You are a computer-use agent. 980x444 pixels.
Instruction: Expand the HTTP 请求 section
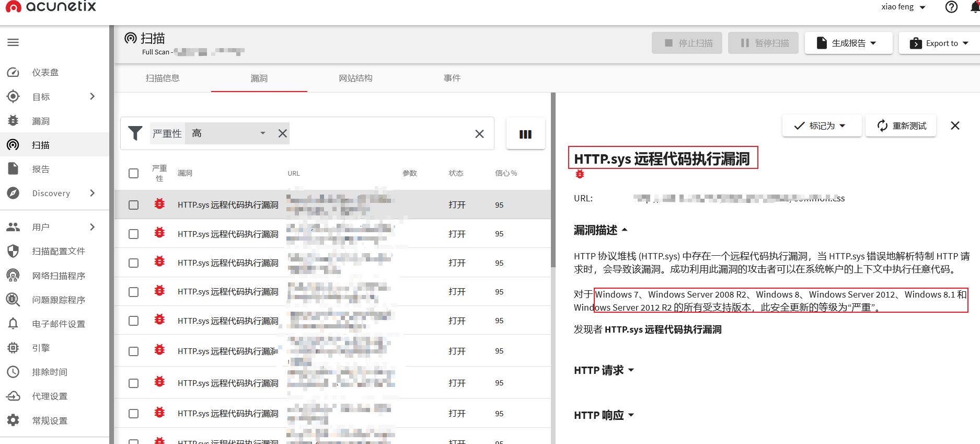point(604,370)
